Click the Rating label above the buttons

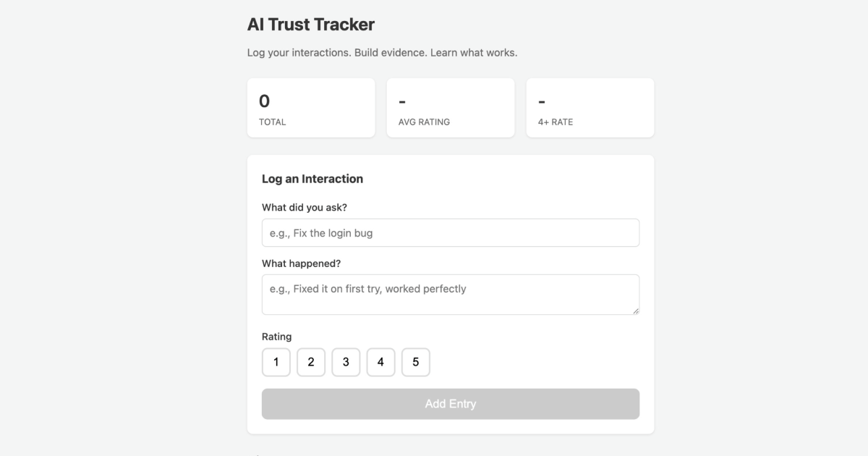(276, 336)
